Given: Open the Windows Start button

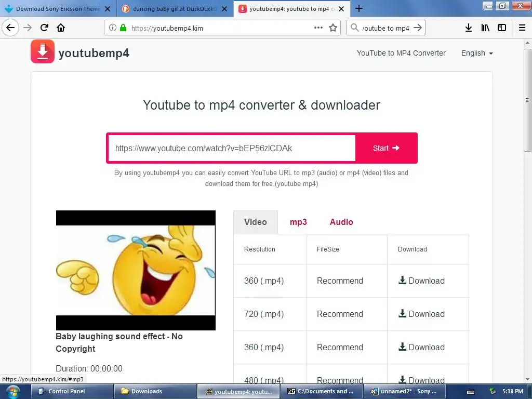Looking at the screenshot, I should 13,392.
